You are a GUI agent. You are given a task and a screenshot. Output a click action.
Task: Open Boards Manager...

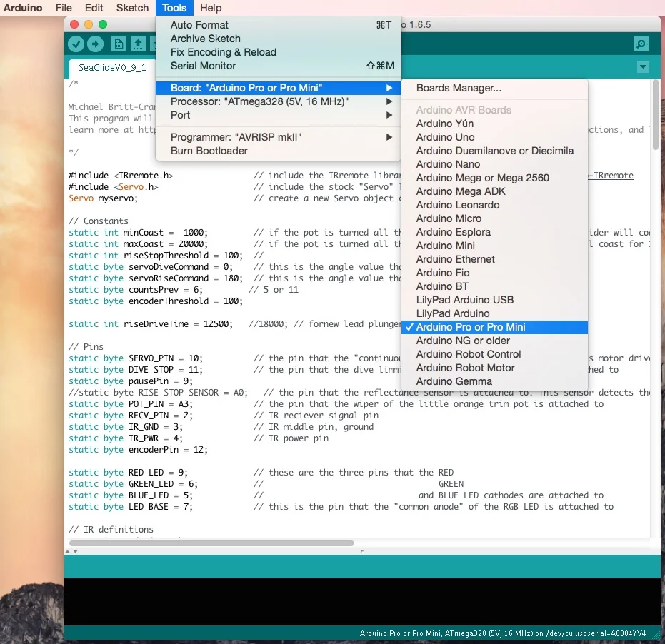[494, 88]
